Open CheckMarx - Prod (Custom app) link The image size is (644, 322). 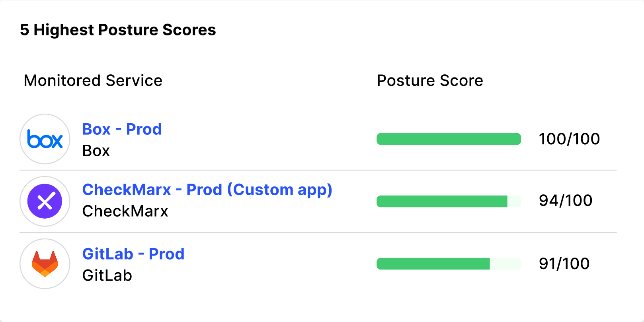(207, 190)
